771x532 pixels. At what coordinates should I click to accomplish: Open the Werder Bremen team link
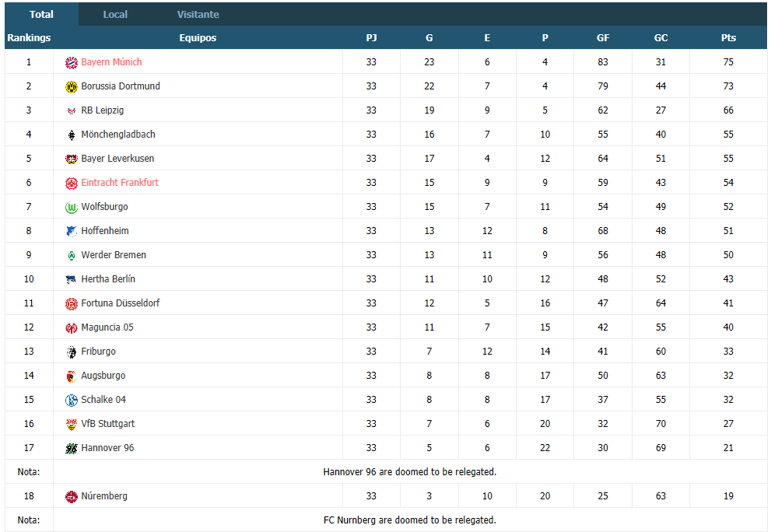point(114,254)
